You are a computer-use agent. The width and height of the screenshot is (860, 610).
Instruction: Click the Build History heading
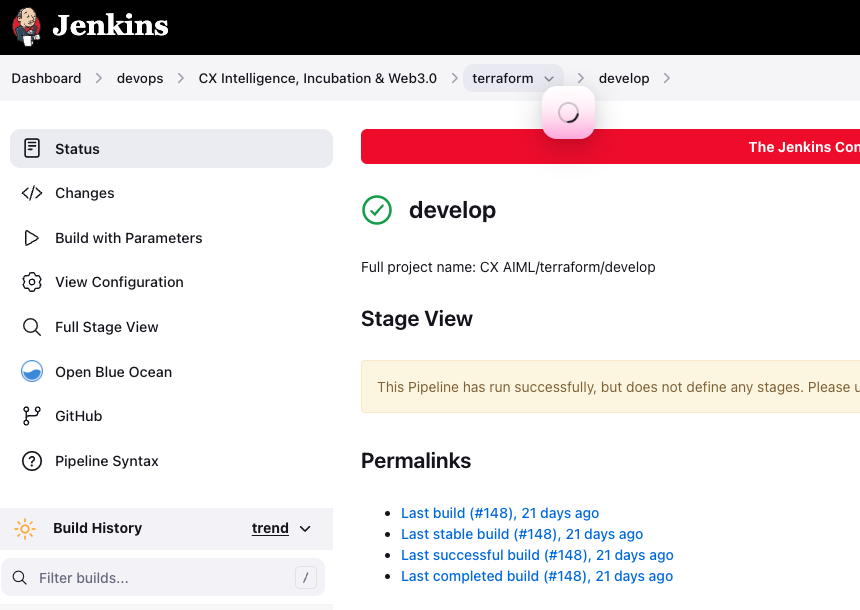[98, 528]
